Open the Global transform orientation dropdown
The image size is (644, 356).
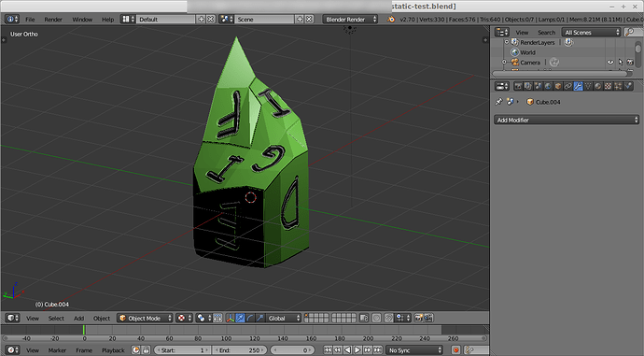coord(284,318)
